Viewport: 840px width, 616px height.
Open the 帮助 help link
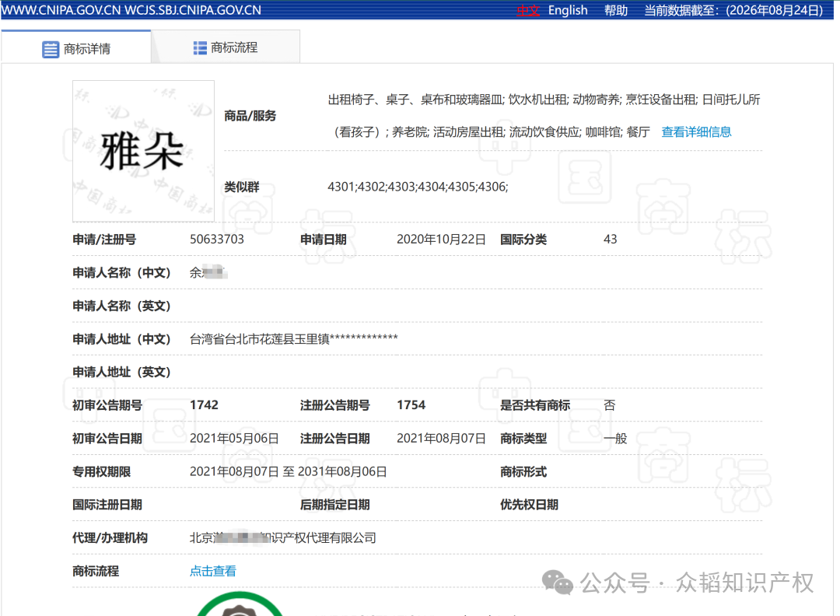[615, 10]
